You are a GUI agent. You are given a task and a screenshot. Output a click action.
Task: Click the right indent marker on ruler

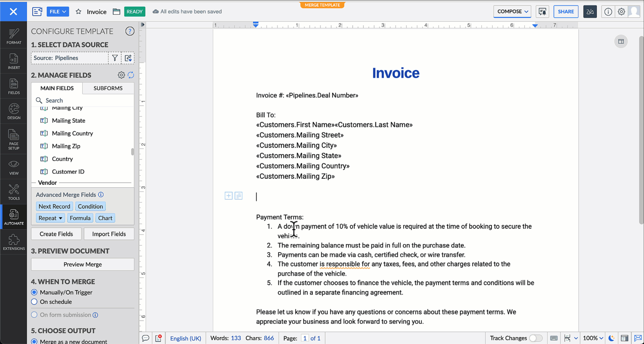click(535, 26)
